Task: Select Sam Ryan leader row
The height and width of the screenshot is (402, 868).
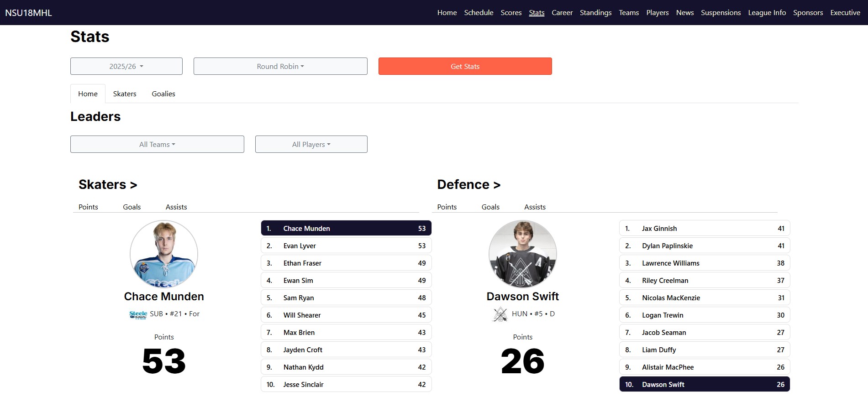Action: 346,298
